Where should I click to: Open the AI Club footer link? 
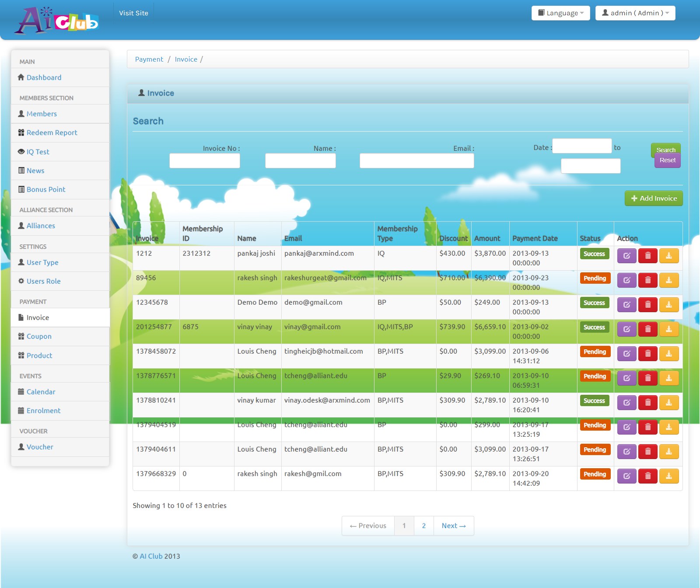[151, 557]
